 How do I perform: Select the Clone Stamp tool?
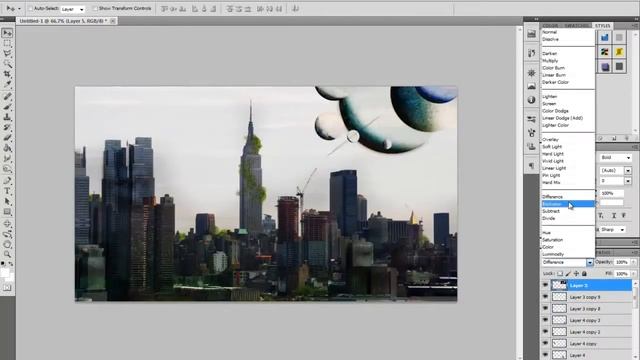click(x=7, y=117)
